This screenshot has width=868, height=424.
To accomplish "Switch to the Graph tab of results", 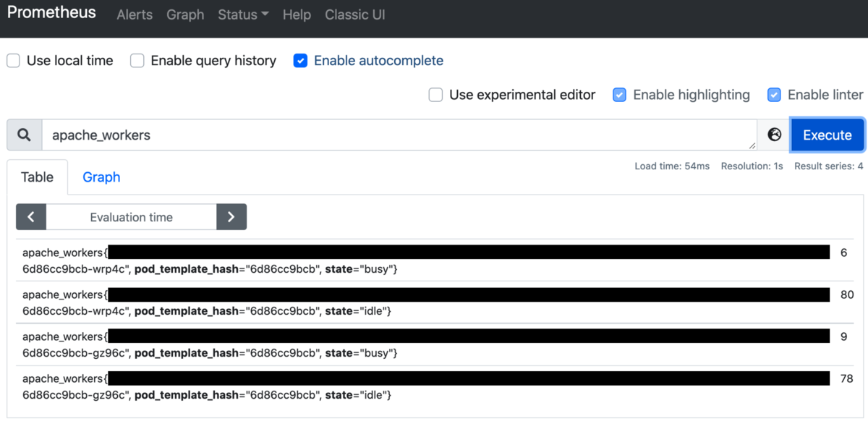I will (x=101, y=177).
